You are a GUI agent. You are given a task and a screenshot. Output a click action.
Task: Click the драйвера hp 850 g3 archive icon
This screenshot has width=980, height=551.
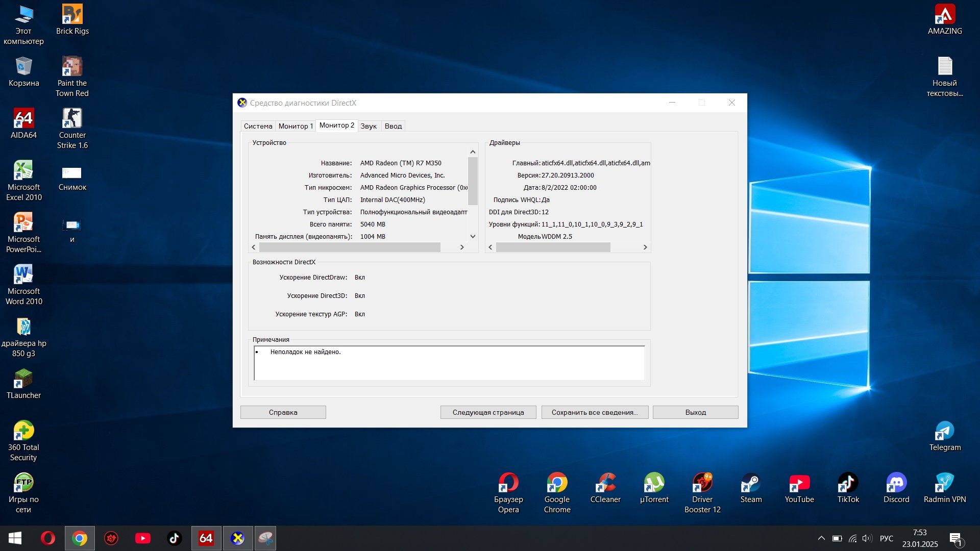coord(23,337)
